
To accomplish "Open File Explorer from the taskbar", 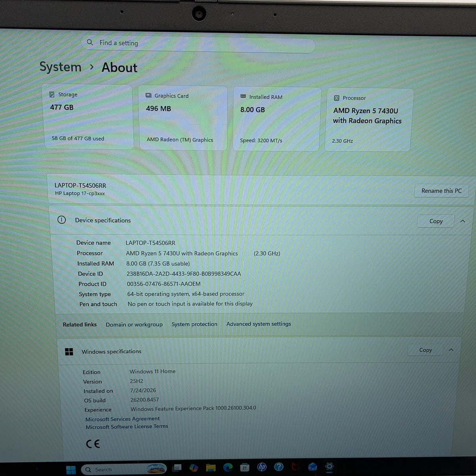I will (211, 468).
